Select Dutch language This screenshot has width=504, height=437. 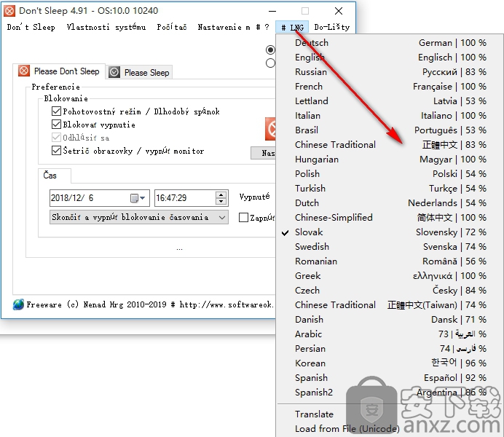click(390, 202)
